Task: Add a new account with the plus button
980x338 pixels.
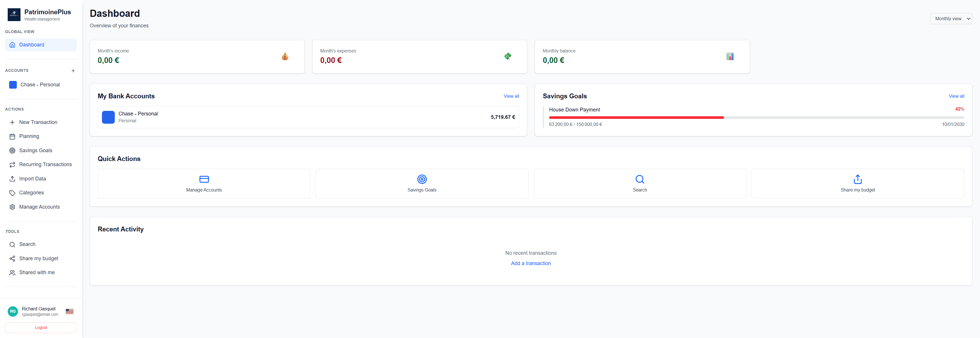Action: click(73, 70)
